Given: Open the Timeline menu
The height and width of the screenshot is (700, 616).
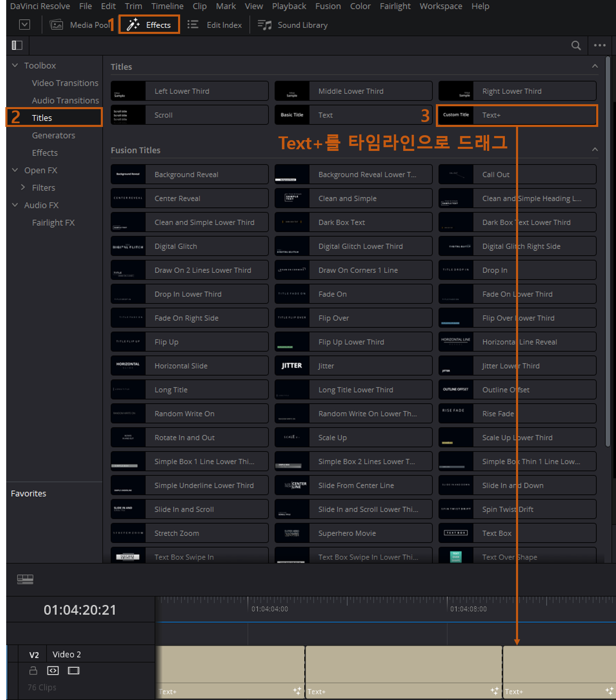Looking at the screenshot, I should point(167,6).
